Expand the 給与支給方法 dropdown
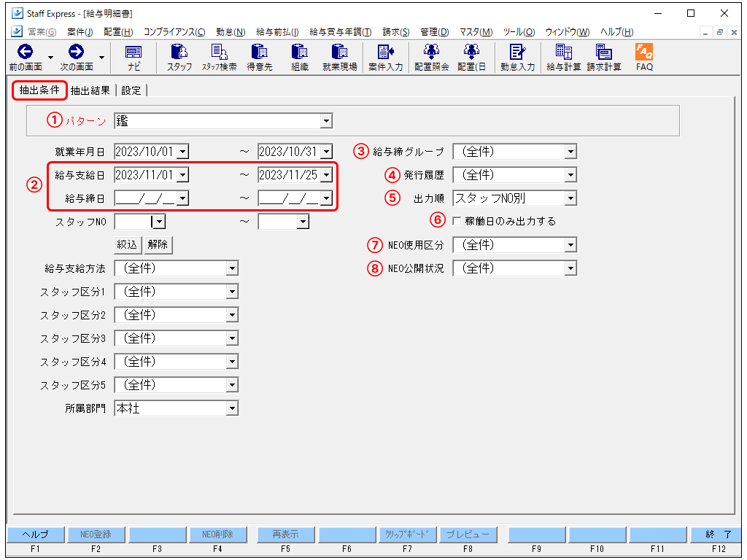The width and height of the screenshot is (747, 560). point(232,268)
